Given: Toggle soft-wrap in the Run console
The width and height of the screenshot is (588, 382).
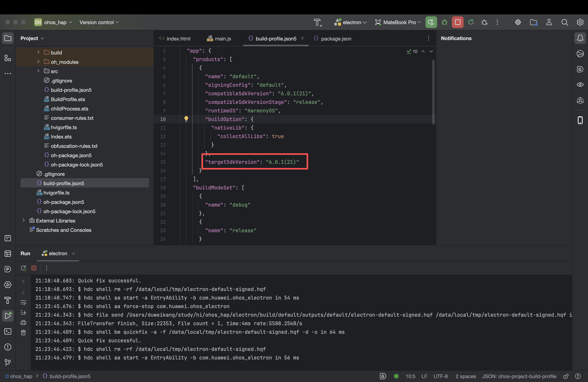Looking at the screenshot, I should coord(23,302).
